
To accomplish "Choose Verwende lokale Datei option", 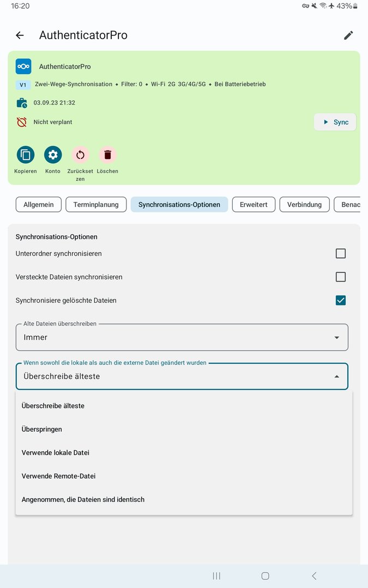I will 56,452.
